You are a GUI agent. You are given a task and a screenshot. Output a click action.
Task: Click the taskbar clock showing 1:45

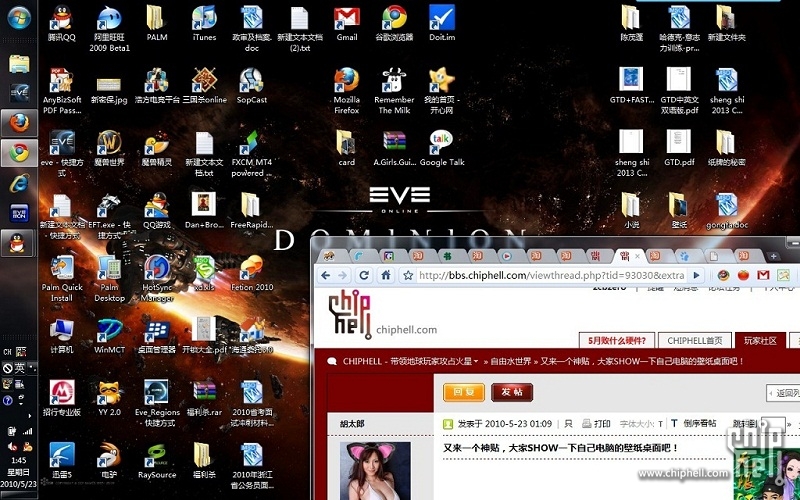point(19,460)
